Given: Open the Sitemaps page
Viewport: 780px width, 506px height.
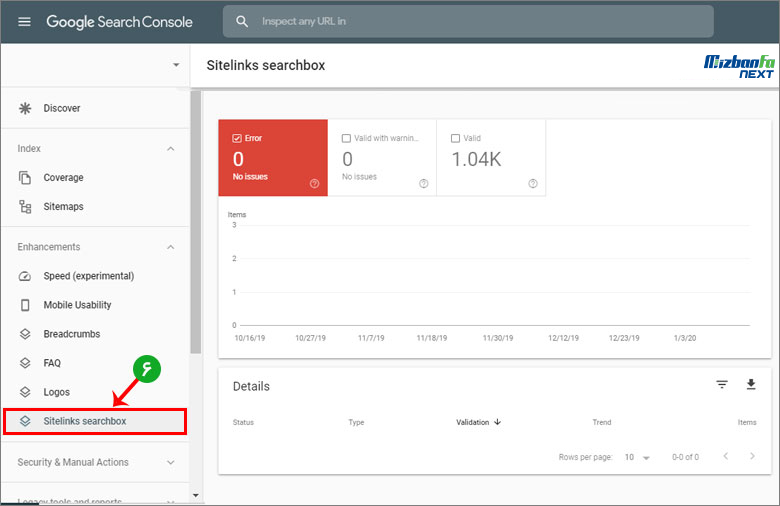Looking at the screenshot, I should click(x=63, y=206).
